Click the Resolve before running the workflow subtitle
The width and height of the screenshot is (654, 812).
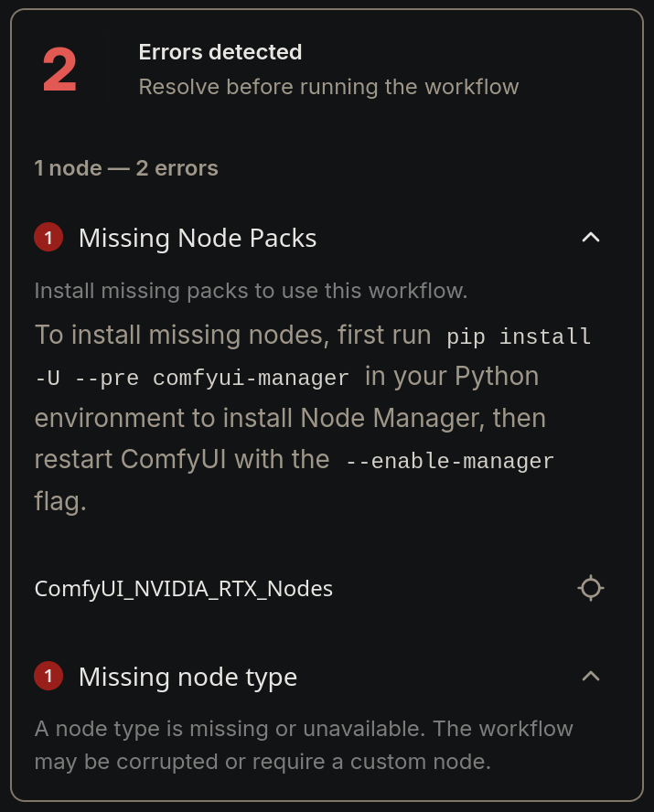pos(328,87)
